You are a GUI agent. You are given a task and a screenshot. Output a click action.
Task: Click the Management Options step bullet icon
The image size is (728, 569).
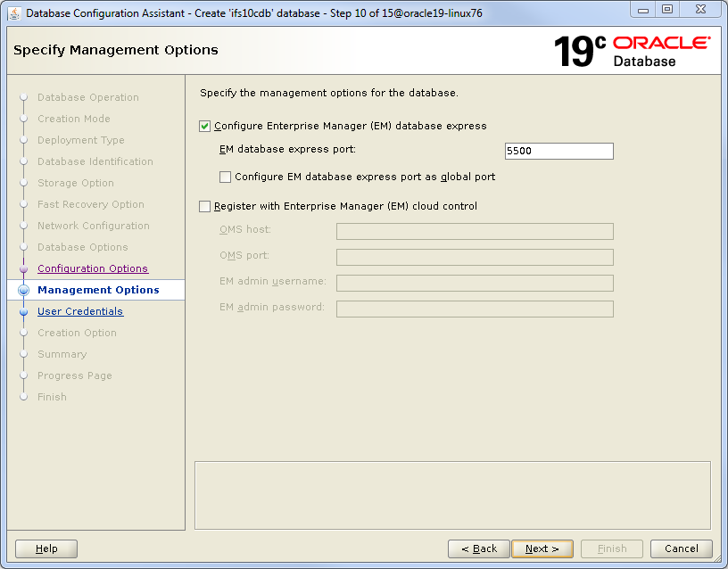click(x=24, y=290)
